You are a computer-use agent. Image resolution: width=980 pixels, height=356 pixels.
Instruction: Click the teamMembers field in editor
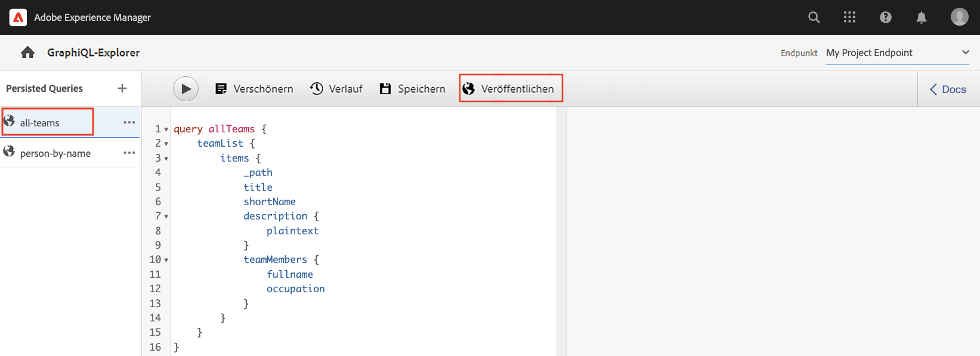(276, 259)
